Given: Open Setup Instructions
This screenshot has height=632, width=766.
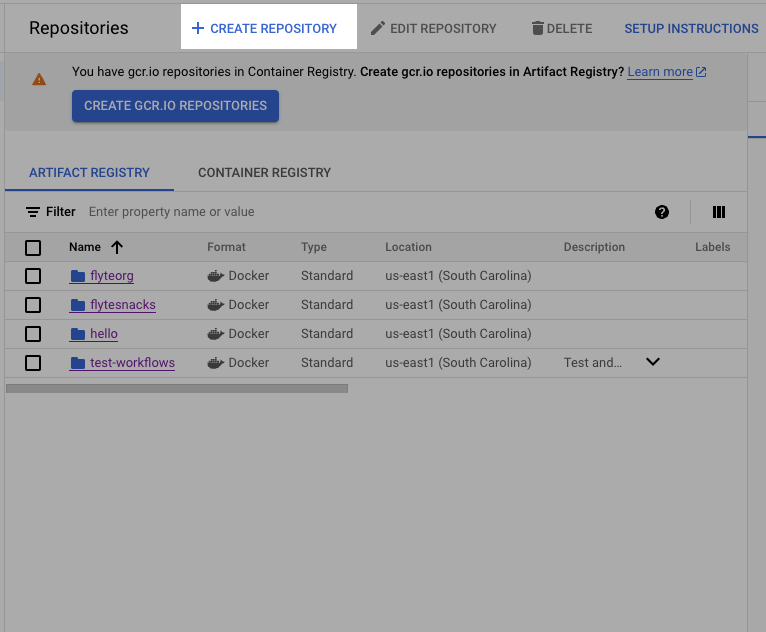Looking at the screenshot, I should click(691, 29).
